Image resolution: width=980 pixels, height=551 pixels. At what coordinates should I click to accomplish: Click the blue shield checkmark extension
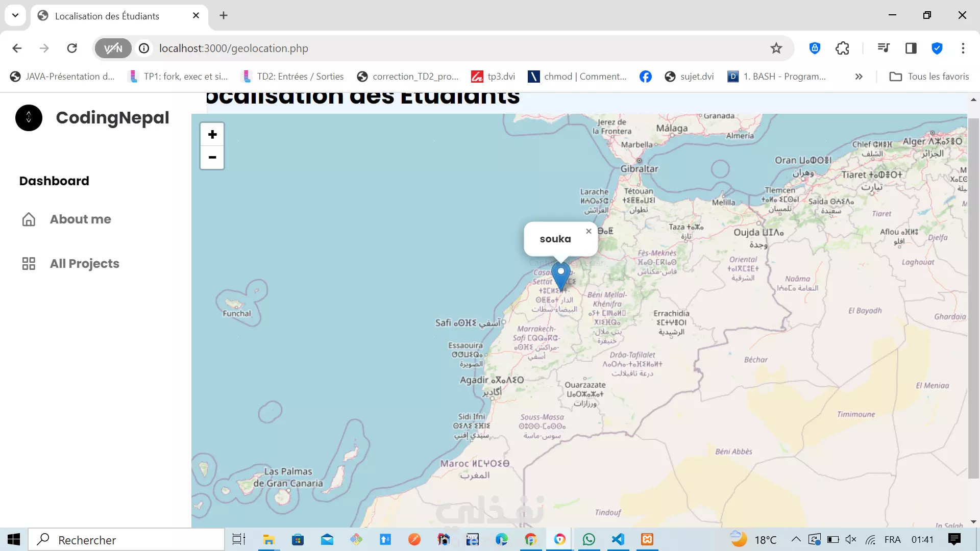(x=937, y=48)
